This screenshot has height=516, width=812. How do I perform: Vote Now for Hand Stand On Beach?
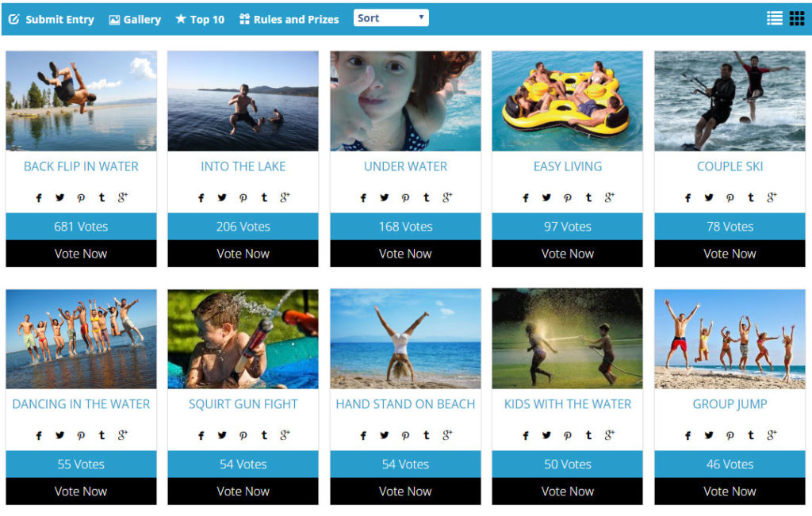405,491
